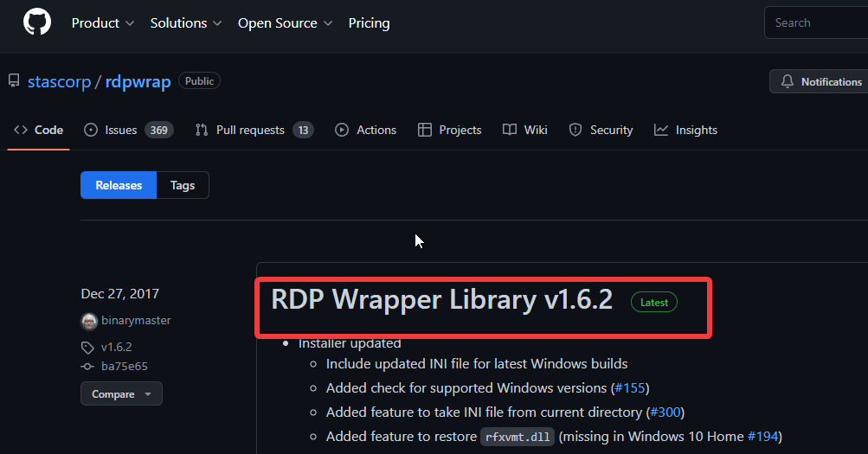Click into the Search field
The width and height of the screenshot is (868, 454).
(816, 22)
